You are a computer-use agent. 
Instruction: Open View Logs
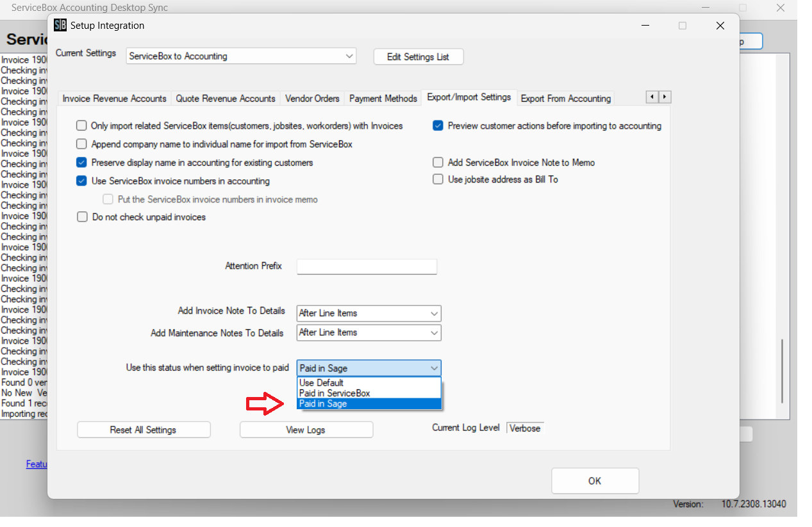[306, 430]
